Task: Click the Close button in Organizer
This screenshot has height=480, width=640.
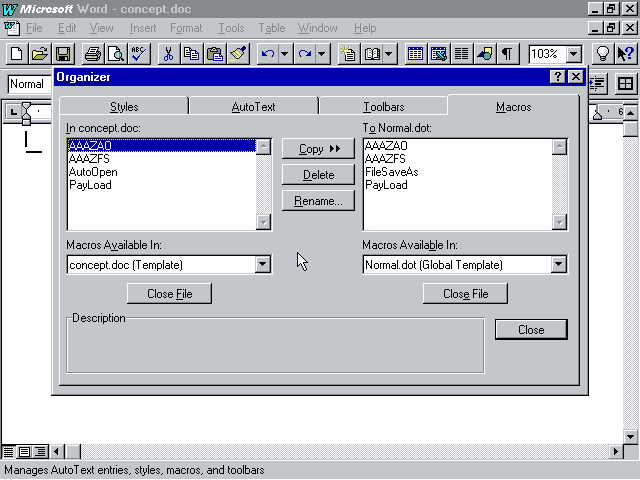Action: (531, 329)
